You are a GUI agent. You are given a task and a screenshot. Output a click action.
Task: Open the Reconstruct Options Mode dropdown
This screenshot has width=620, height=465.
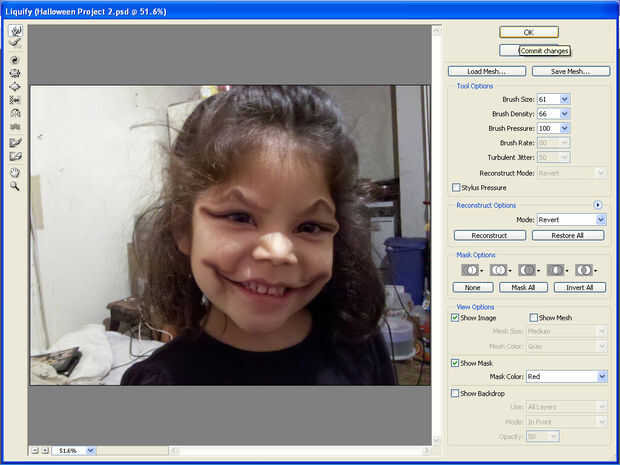(x=571, y=219)
